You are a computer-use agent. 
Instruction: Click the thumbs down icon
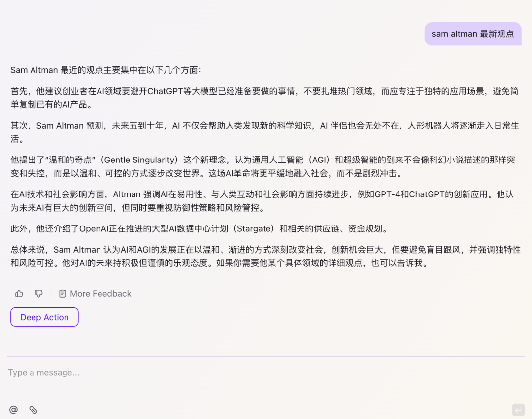pos(39,294)
